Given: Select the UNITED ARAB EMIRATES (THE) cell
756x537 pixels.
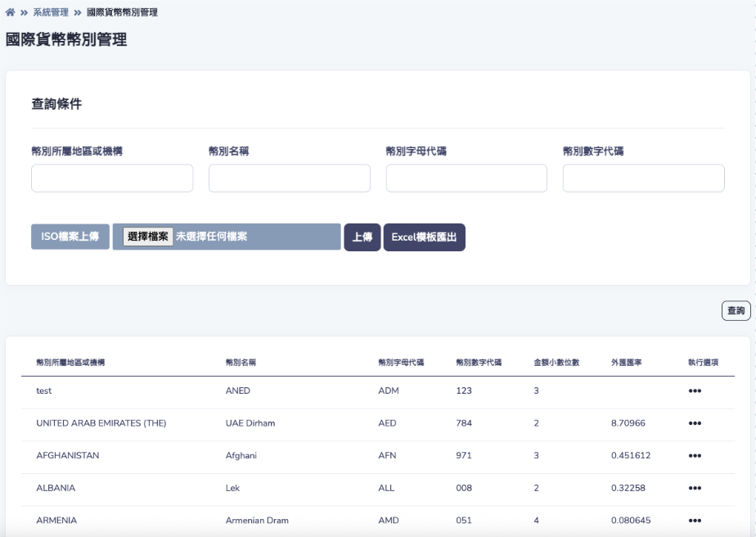Looking at the screenshot, I should 101,423.
